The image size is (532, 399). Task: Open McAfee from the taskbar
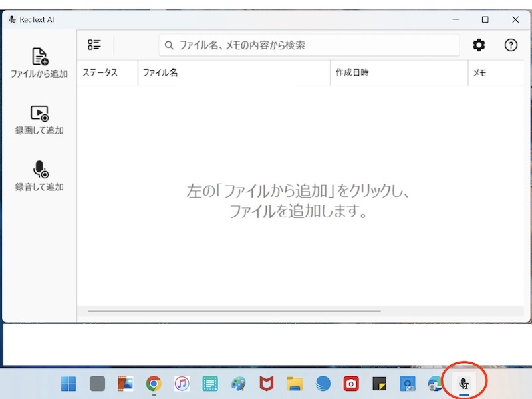coord(267,384)
